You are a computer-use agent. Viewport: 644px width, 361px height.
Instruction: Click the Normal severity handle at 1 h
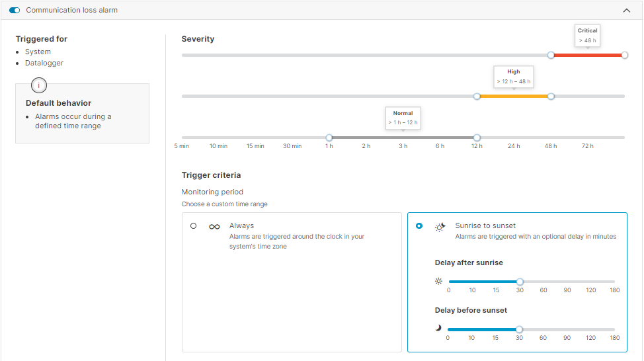pyautogui.click(x=329, y=138)
